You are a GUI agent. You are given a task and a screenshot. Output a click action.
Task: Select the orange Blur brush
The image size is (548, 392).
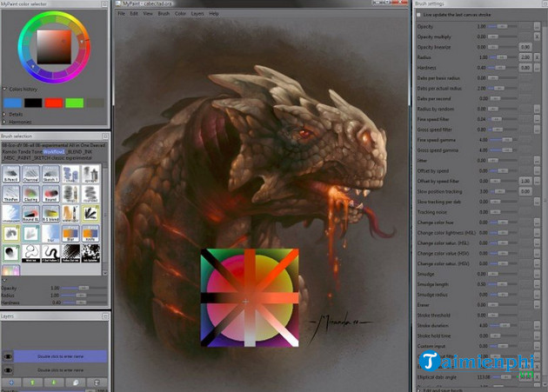click(x=70, y=234)
